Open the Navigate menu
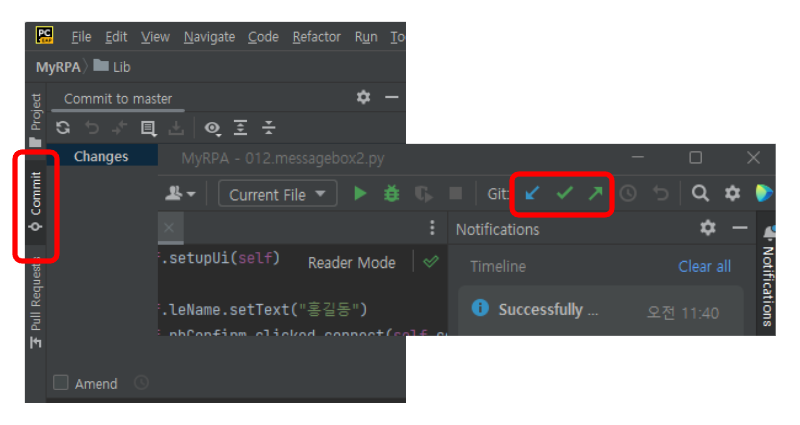The height and width of the screenshot is (425, 800). tap(209, 37)
